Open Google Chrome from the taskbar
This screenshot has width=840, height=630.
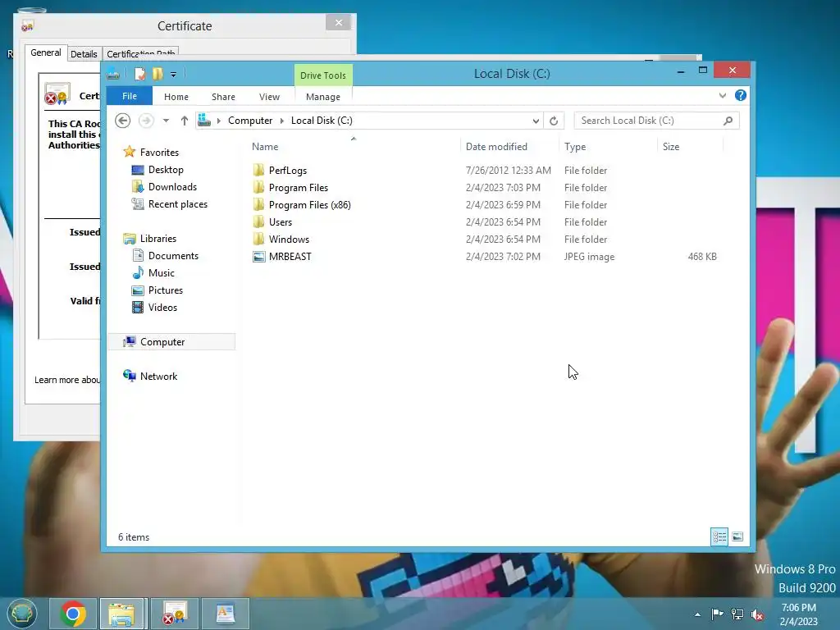coord(73,614)
